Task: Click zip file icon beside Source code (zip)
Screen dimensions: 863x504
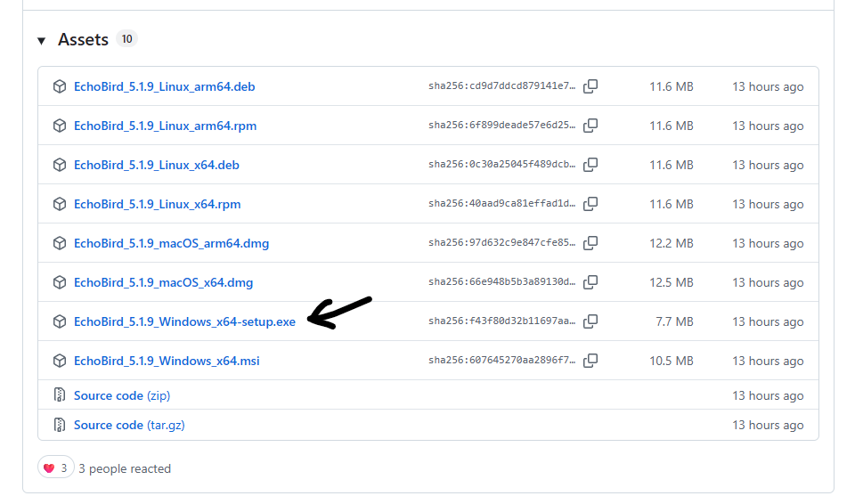Action: [60, 394]
